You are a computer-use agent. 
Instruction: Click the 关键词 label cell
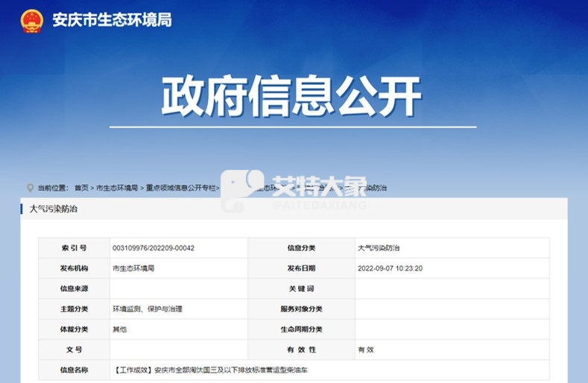click(x=301, y=288)
